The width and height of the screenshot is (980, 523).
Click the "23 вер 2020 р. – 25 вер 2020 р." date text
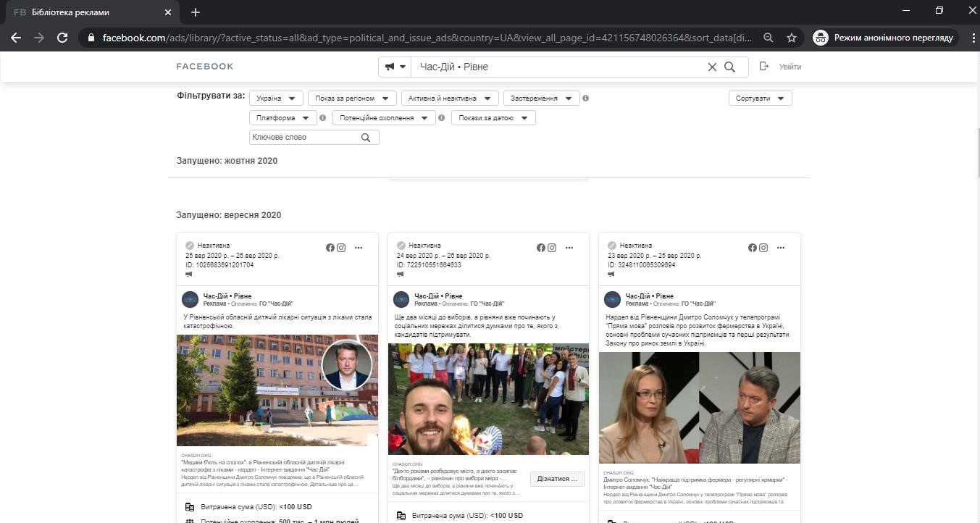[x=655, y=256]
